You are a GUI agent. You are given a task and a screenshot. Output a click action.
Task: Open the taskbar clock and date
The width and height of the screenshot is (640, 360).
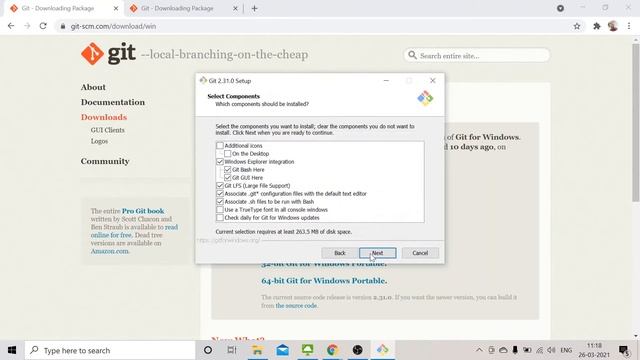tap(594, 350)
